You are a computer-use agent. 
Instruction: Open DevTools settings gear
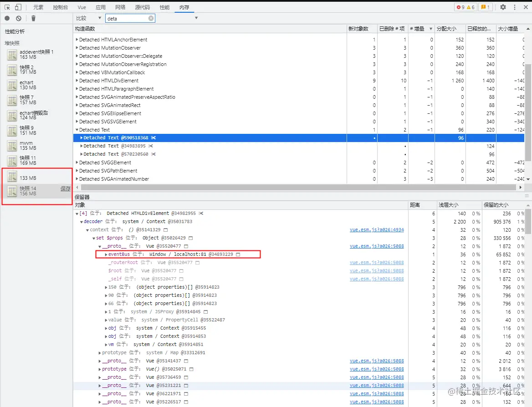pos(503,7)
